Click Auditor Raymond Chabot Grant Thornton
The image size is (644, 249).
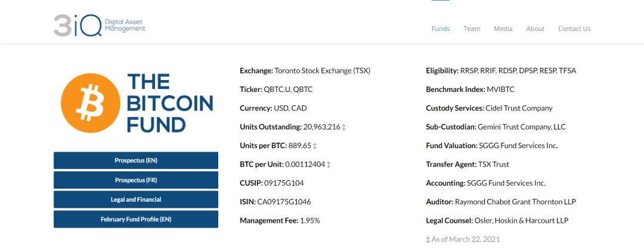[x=501, y=202]
